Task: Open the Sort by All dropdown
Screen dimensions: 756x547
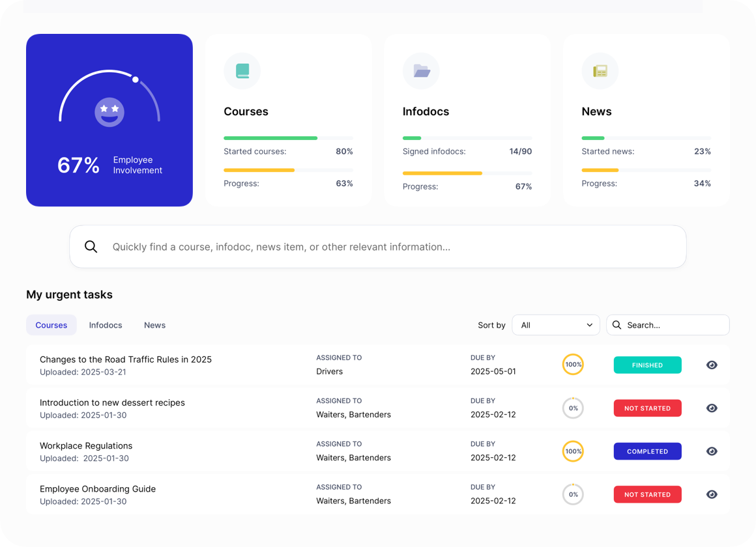Action: pyautogui.click(x=555, y=325)
